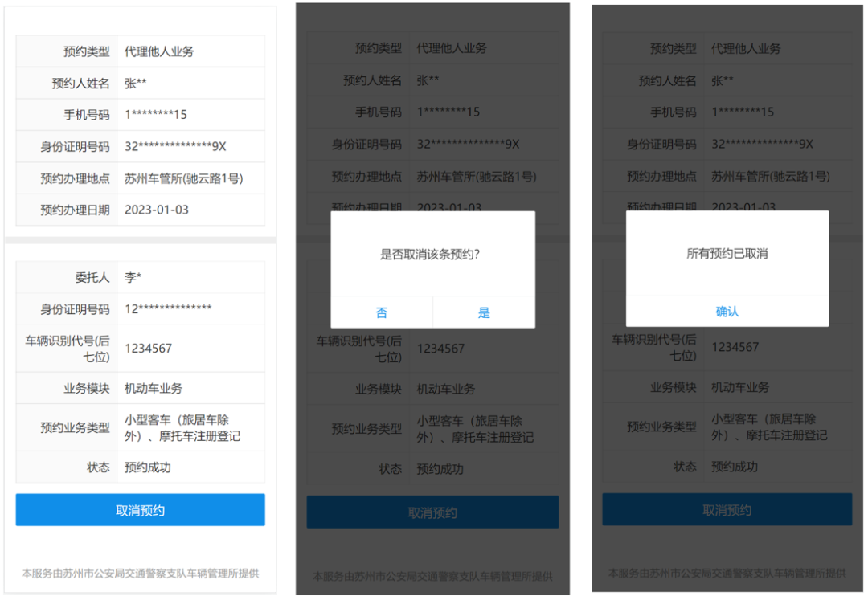Viewport: 868px width, 596px height.
Task: Click ID number ending 9X on the undimmed screen
Action: point(175,146)
